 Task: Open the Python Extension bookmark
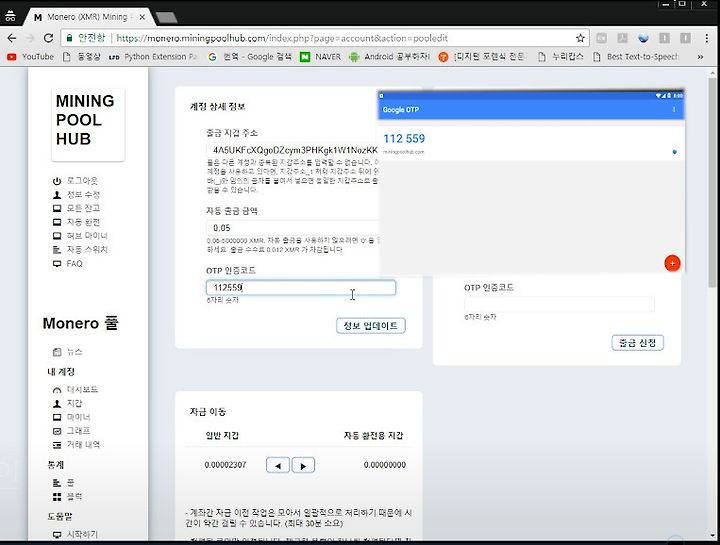tap(153, 56)
